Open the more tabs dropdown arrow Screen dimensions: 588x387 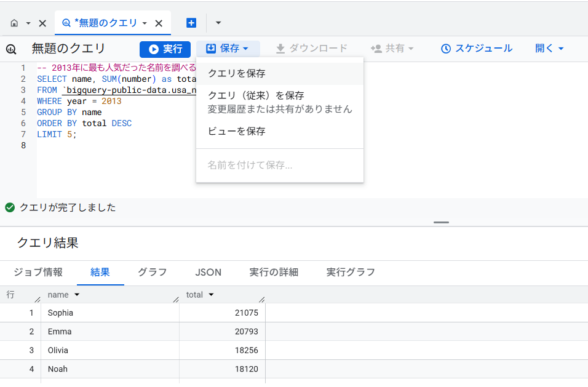point(218,23)
